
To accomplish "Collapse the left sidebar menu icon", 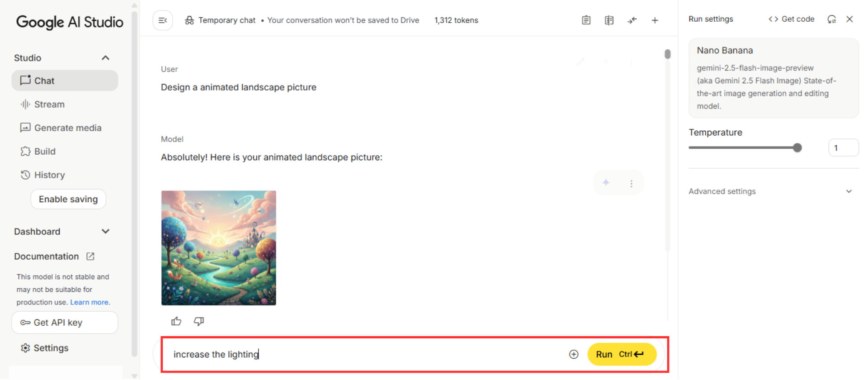I will (163, 20).
